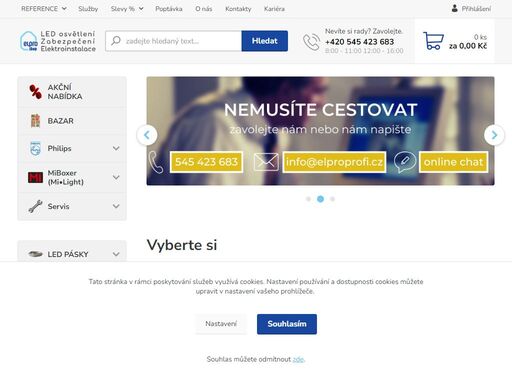Click the online chat banner button
Screen dimensions: 512x384
[x=453, y=162]
